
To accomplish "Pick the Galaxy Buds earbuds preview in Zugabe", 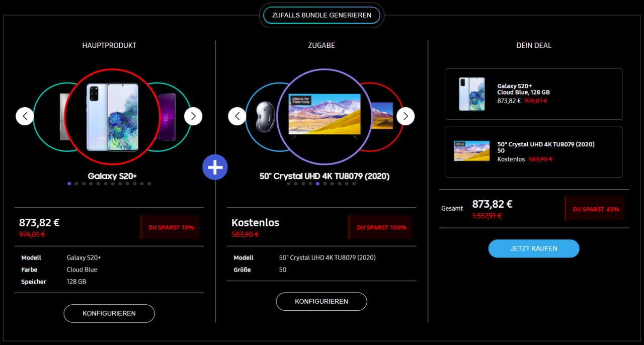I will [x=265, y=117].
